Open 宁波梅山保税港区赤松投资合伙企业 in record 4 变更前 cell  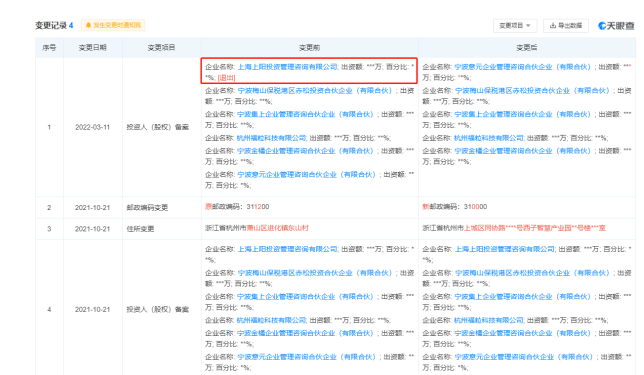(315, 273)
